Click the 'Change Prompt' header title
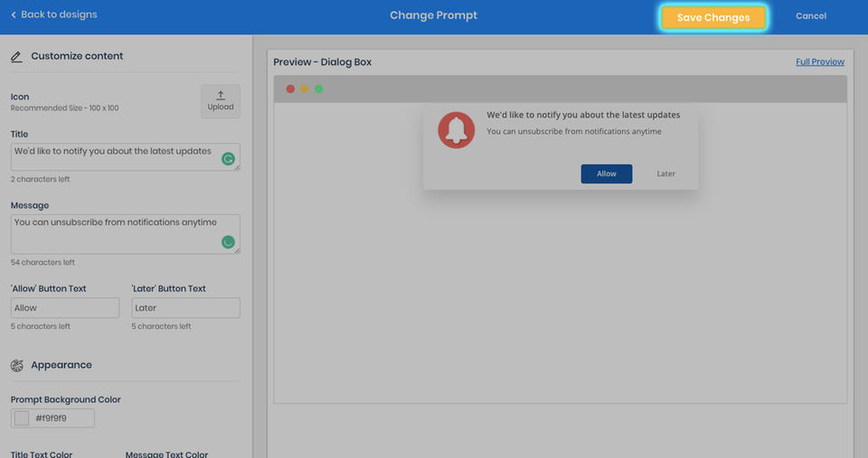 (433, 15)
